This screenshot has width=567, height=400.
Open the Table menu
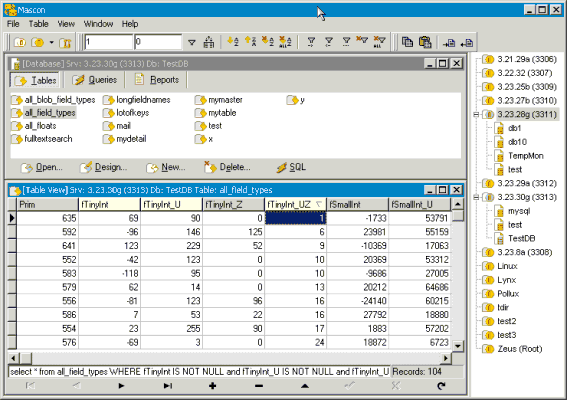[38, 24]
